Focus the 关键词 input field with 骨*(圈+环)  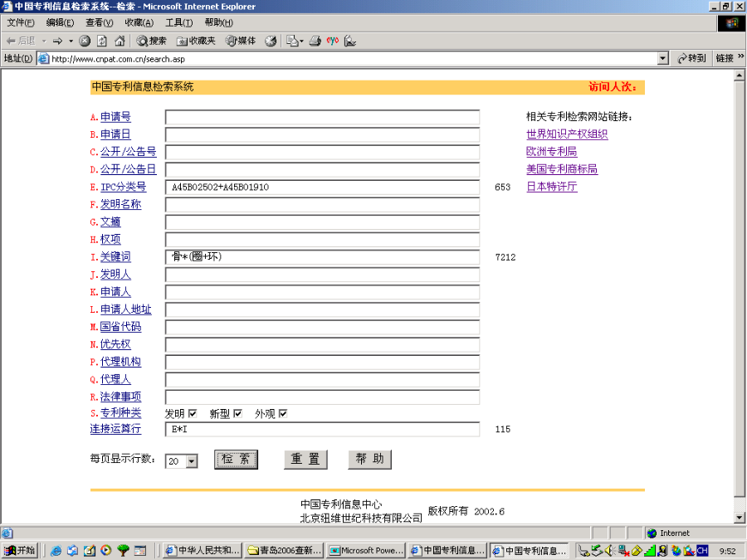(x=323, y=257)
